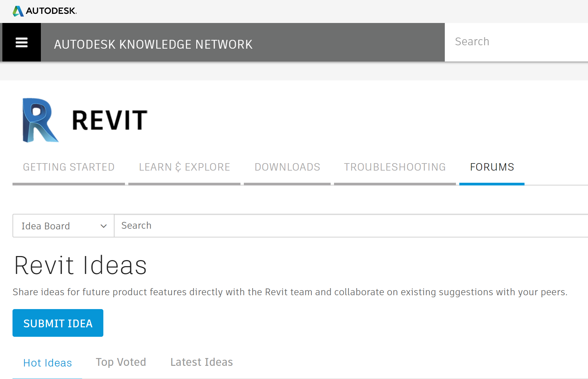Click the Idea Board dropdown chevron arrow
Image resolution: width=588 pixels, height=379 pixels.
click(x=104, y=226)
